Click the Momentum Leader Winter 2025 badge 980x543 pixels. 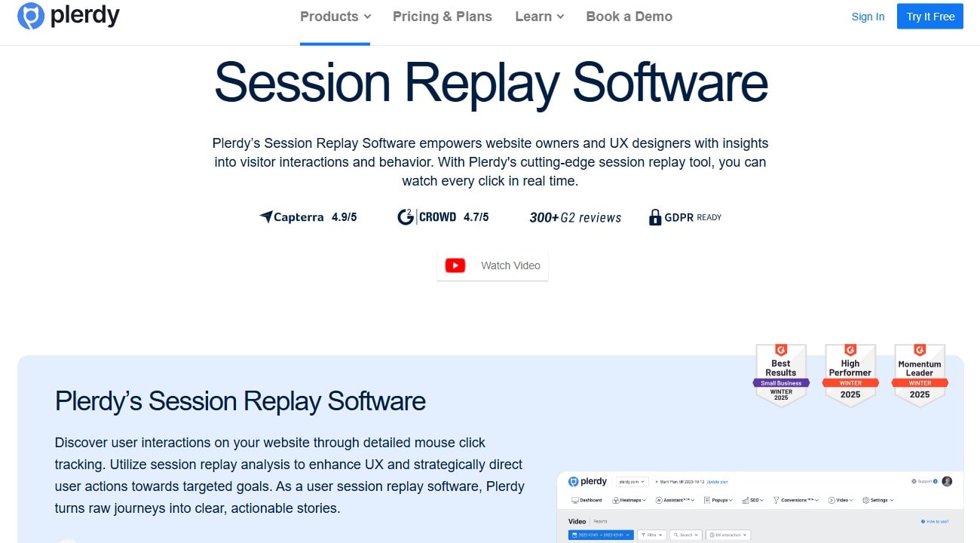920,376
